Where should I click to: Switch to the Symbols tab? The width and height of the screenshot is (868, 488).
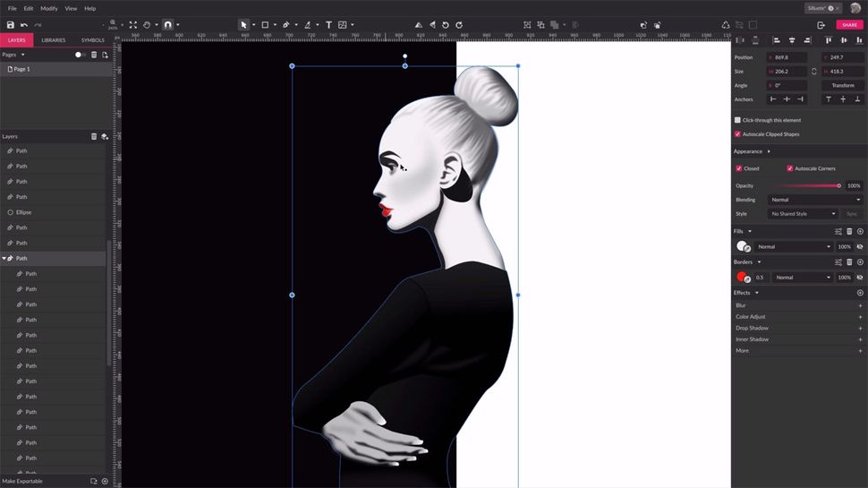click(92, 40)
